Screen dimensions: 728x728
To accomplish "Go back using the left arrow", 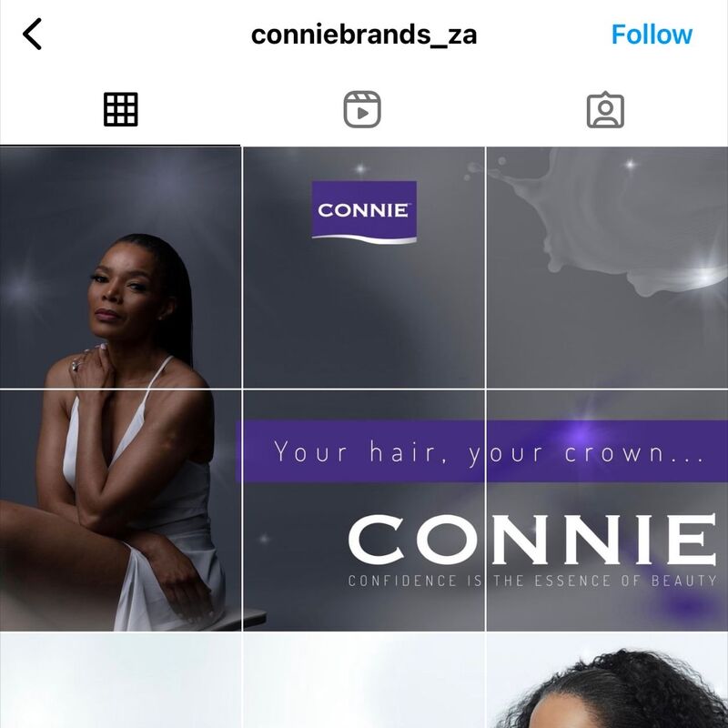I will click(x=32, y=34).
